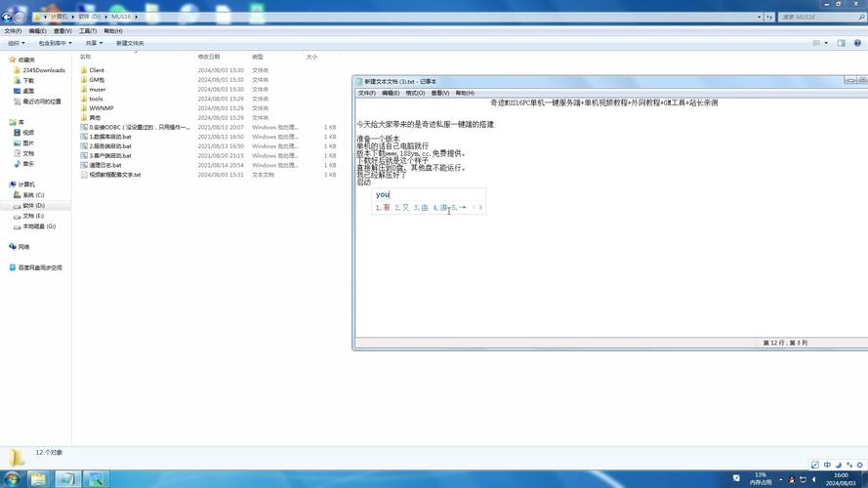868x488 pixels.
Task: Click the 新建文件夹 button
Action: (x=130, y=43)
